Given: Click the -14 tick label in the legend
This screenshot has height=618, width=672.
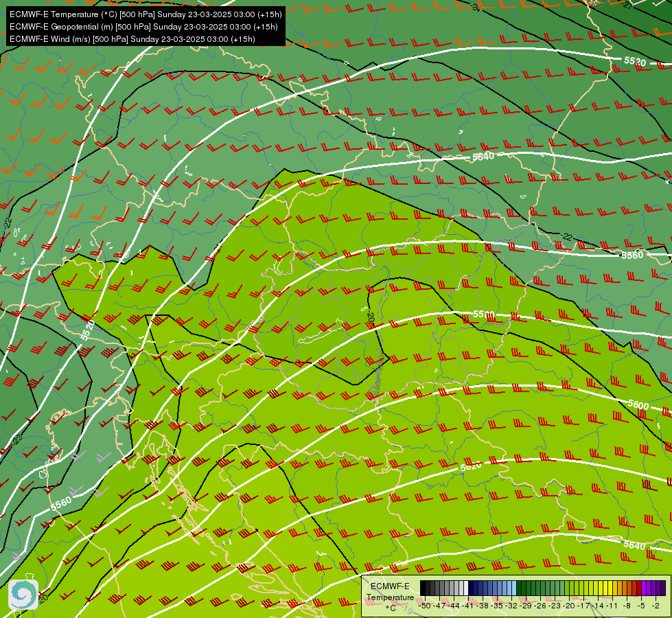Looking at the screenshot, I should pyautogui.click(x=599, y=606).
